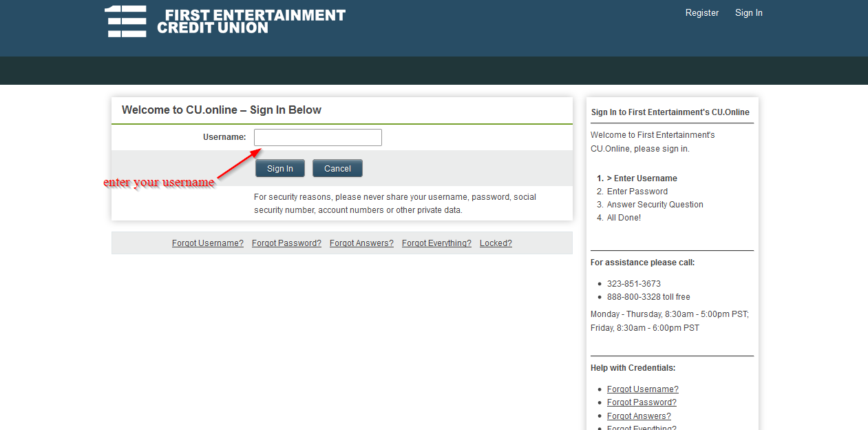Click the 'Answer Security Question' step text
Image resolution: width=868 pixels, height=430 pixels.
(x=655, y=205)
